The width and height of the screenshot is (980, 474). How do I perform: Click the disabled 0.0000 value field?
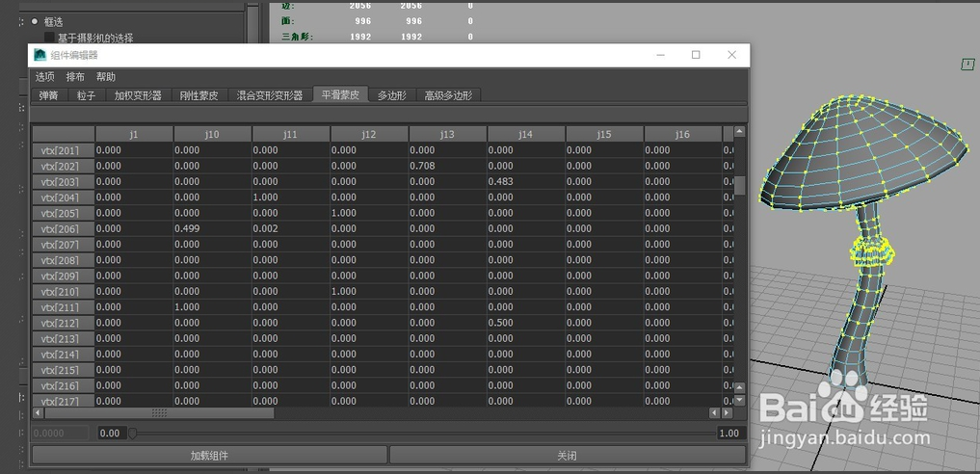pos(61,433)
